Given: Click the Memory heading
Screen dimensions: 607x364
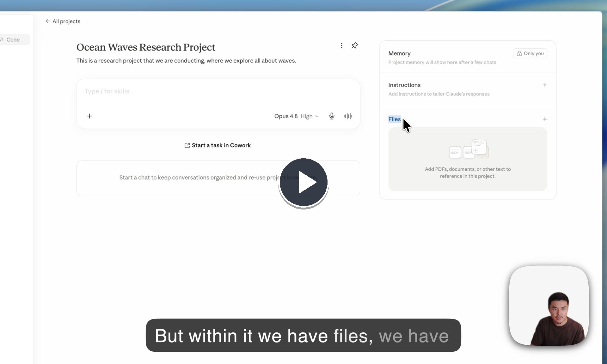Looking at the screenshot, I should pyautogui.click(x=399, y=53).
